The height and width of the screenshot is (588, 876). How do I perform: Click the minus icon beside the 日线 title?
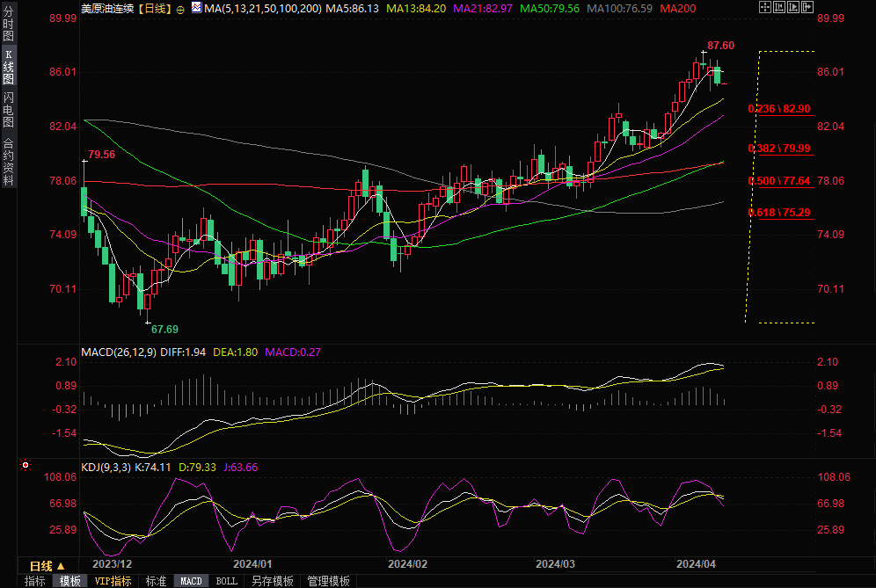coord(180,8)
